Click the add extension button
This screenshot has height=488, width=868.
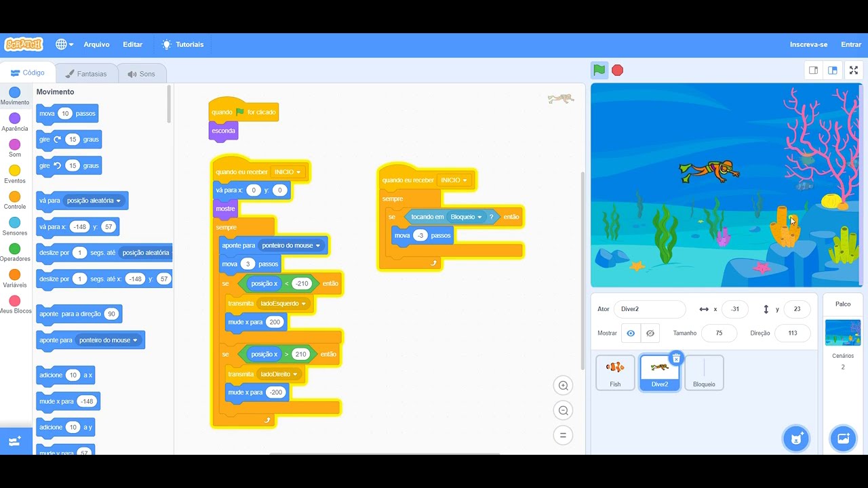[x=15, y=441]
